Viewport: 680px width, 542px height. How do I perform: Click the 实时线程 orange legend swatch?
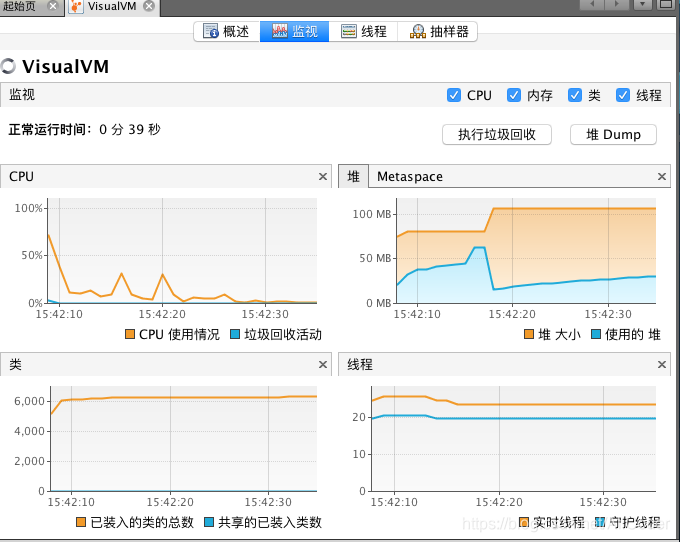tap(524, 522)
